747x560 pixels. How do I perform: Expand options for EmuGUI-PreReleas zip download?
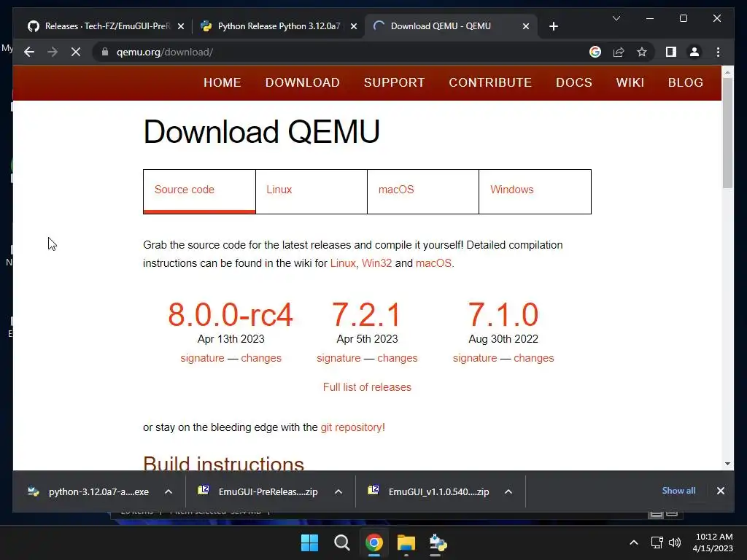[x=338, y=491]
